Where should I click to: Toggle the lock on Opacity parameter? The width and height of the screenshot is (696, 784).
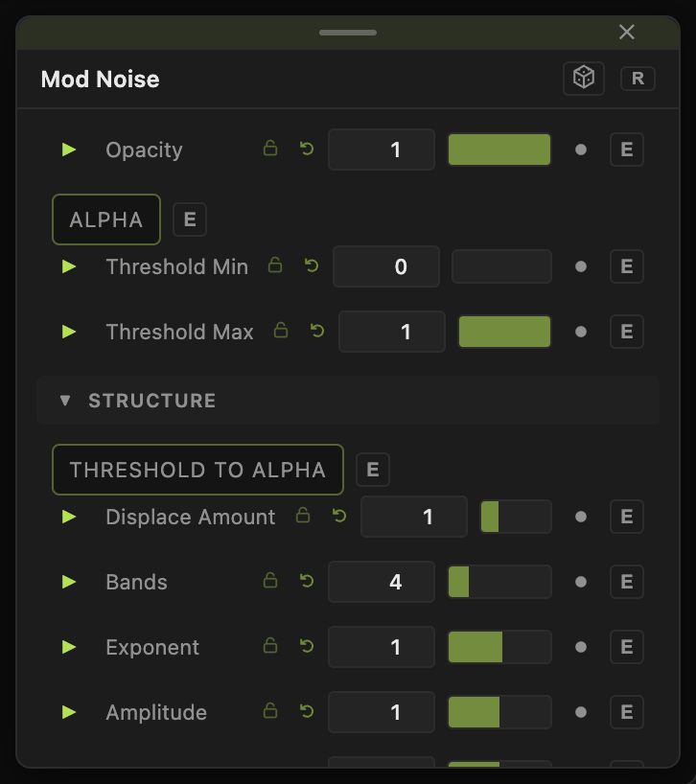pyautogui.click(x=270, y=148)
